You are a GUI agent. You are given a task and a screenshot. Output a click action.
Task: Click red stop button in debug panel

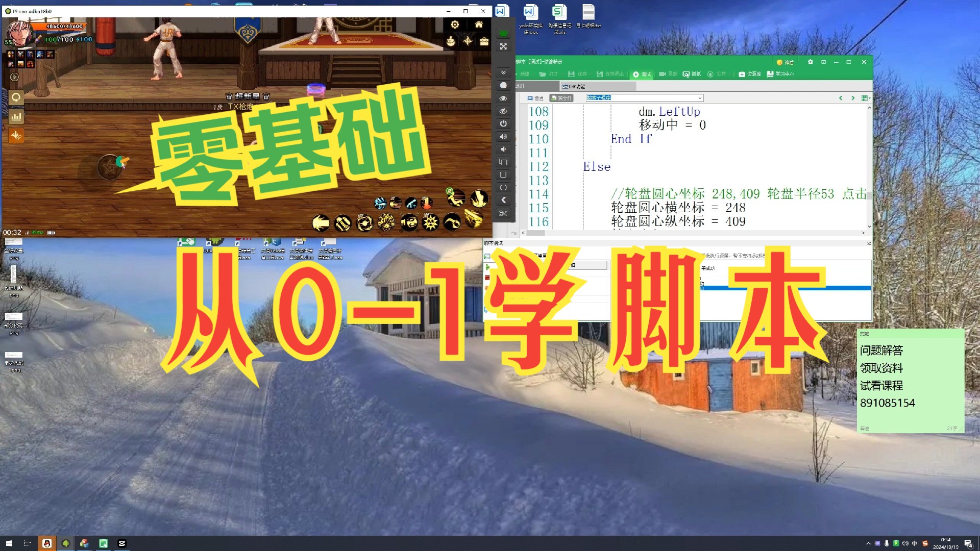coord(487,278)
